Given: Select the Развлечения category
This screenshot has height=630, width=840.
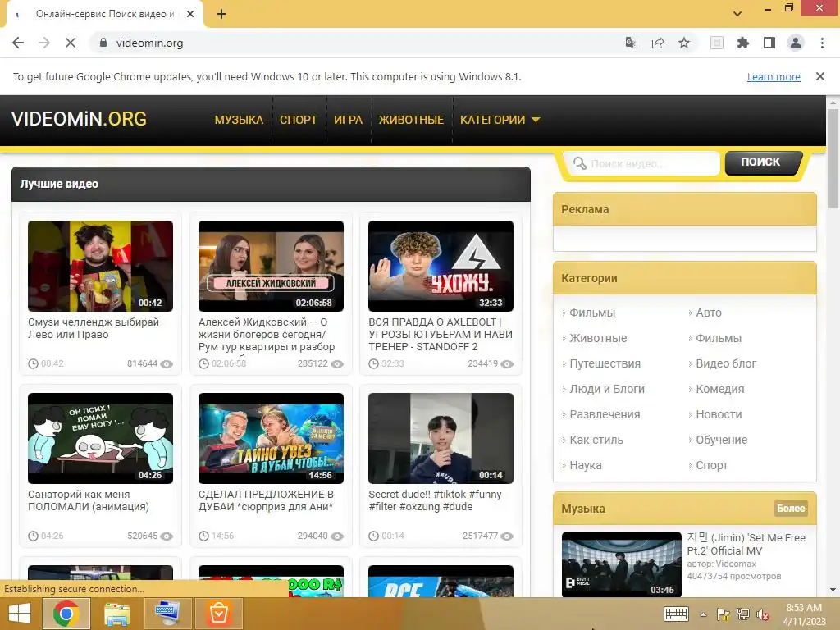Looking at the screenshot, I should pos(605,414).
